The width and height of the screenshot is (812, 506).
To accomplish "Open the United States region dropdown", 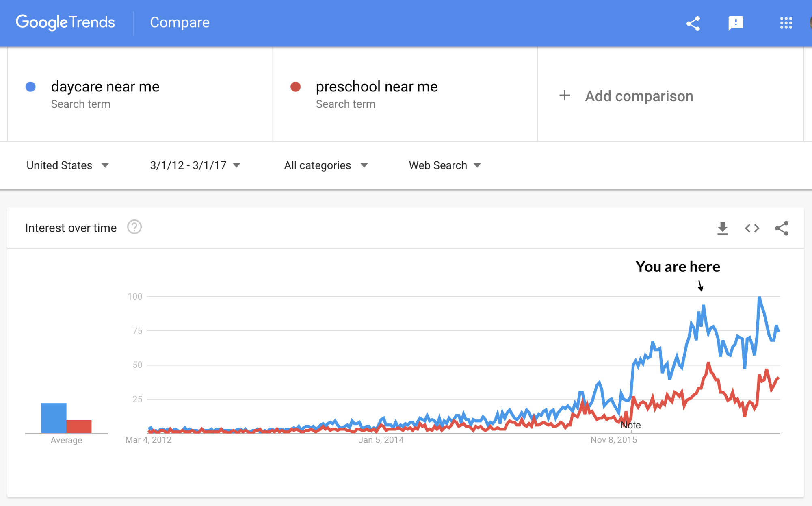I will pos(68,165).
